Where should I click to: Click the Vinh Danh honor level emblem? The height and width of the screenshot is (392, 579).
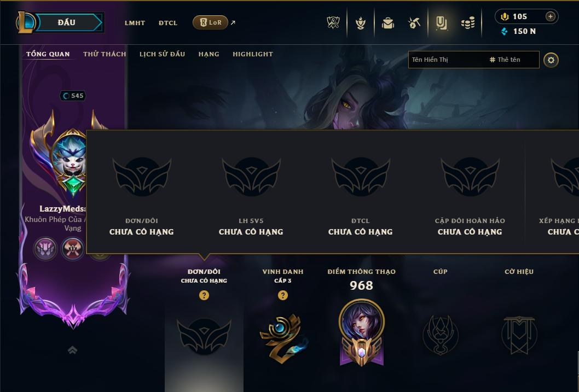pyautogui.click(x=283, y=338)
